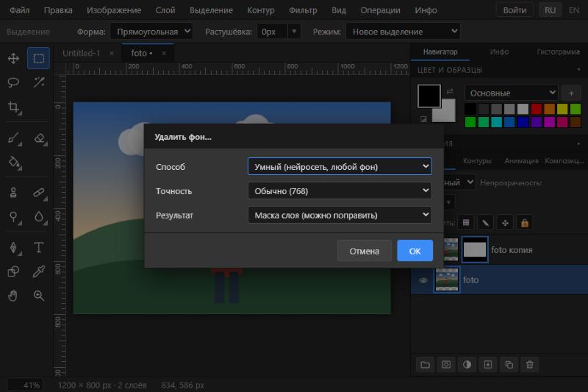Swap foreground and background colors
The image size is (588, 392).
click(450, 91)
